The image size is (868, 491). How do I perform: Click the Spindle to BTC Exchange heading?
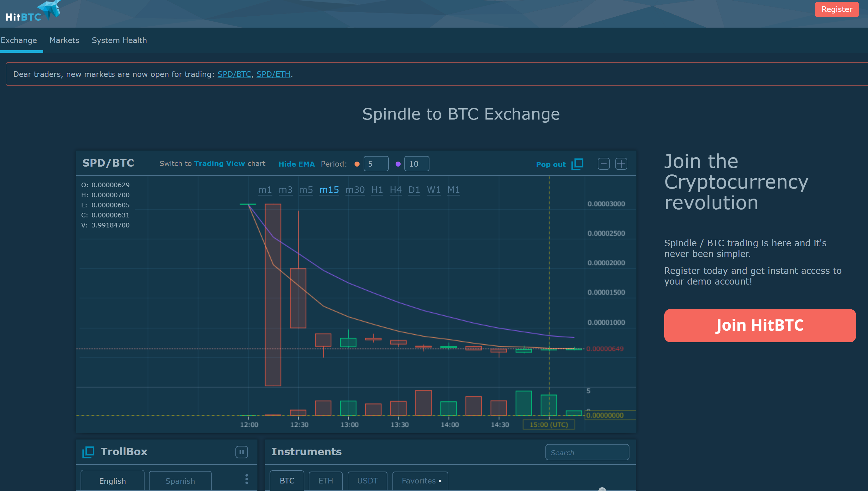pyautogui.click(x=461, y=114)
